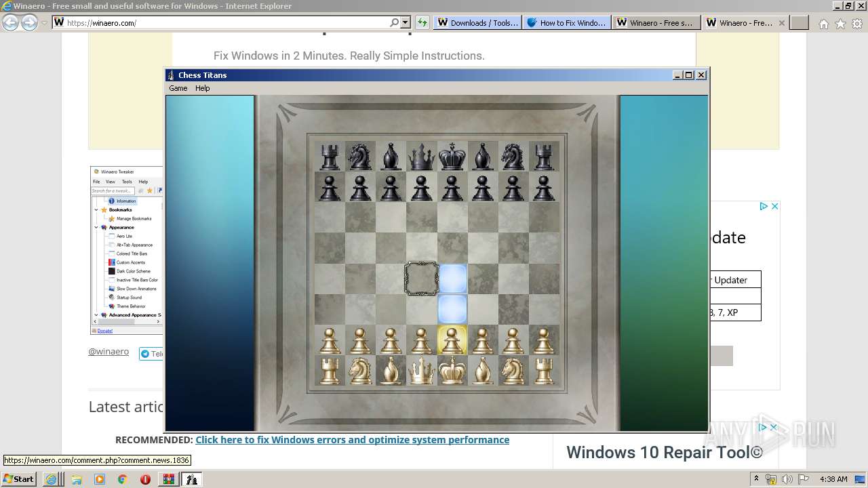
Task: Open a new blank IE tab
Action: tap(800, 22)
